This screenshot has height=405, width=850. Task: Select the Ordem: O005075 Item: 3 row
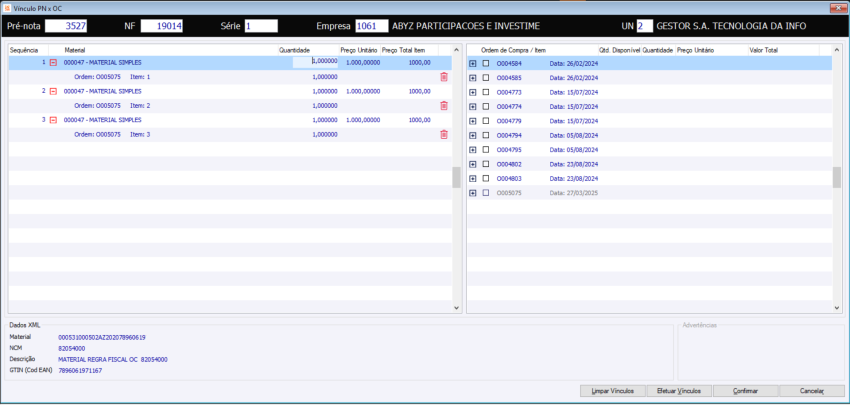[x=230, y=134]
